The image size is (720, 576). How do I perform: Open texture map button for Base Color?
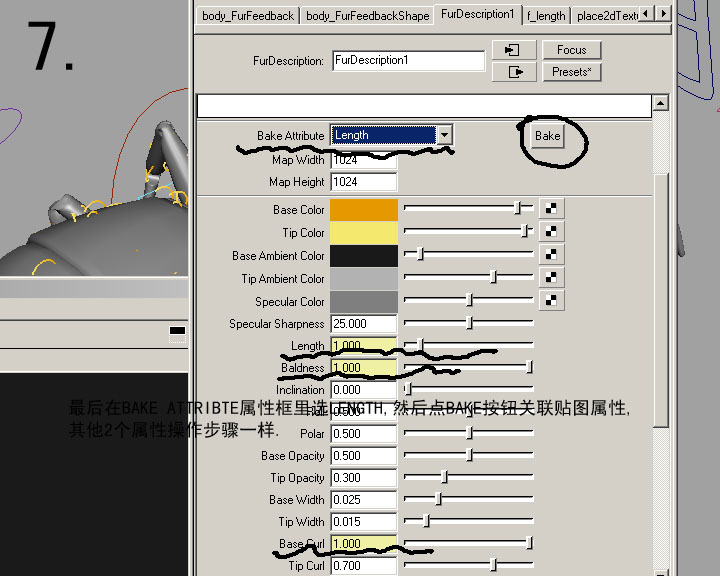(551, 209)
